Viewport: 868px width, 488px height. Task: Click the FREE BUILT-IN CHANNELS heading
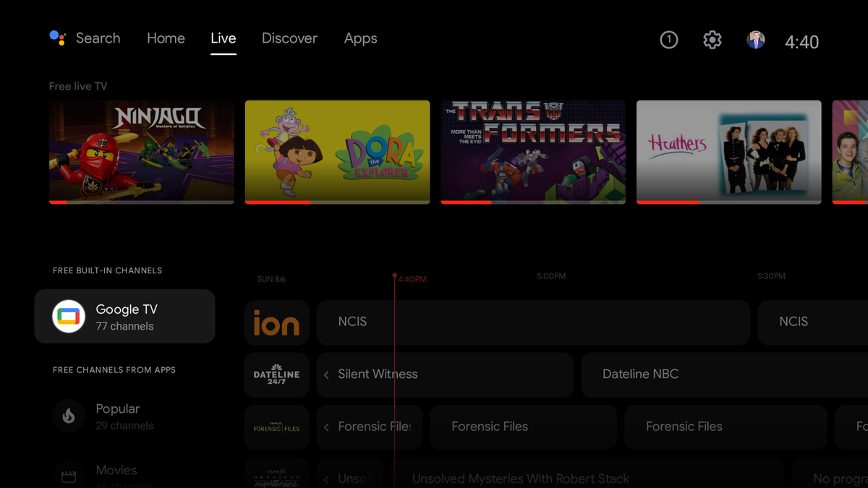coord(108,270)
